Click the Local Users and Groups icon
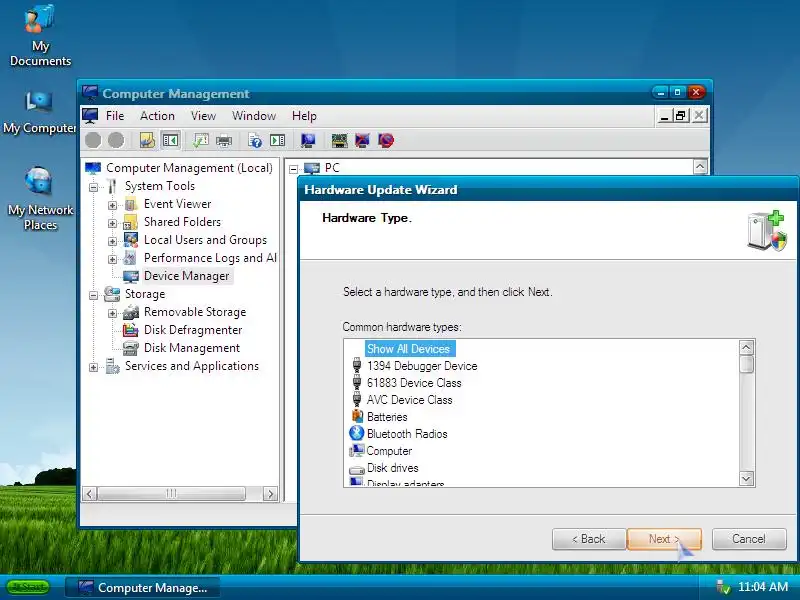The width and height of the screenshot is (800, 600). pyautogui.click(x=131, y=240)
